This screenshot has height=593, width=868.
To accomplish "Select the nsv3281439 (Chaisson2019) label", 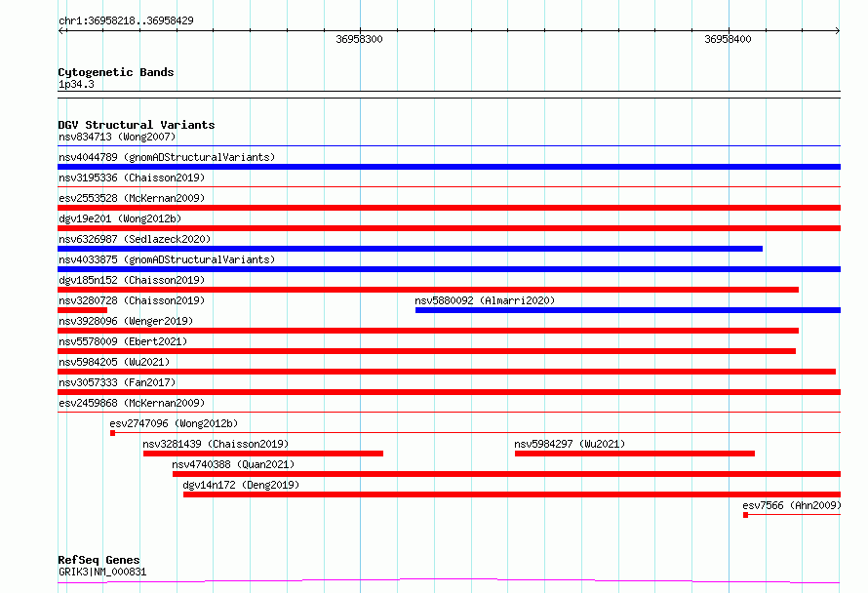I will point(216,444).
